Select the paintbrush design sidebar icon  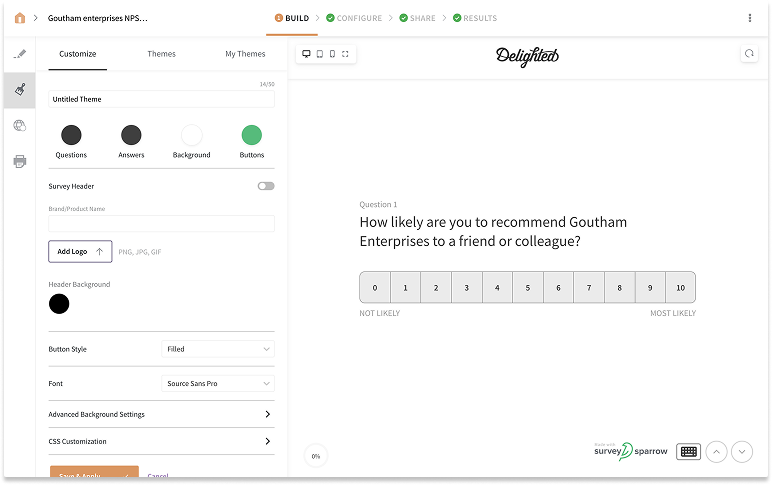tap(20, 90)
